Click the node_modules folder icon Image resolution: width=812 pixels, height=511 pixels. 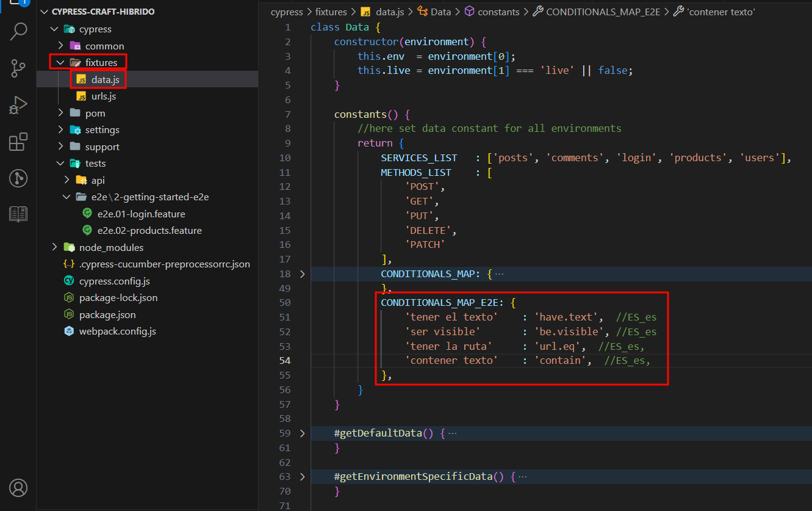coord(69,247)
